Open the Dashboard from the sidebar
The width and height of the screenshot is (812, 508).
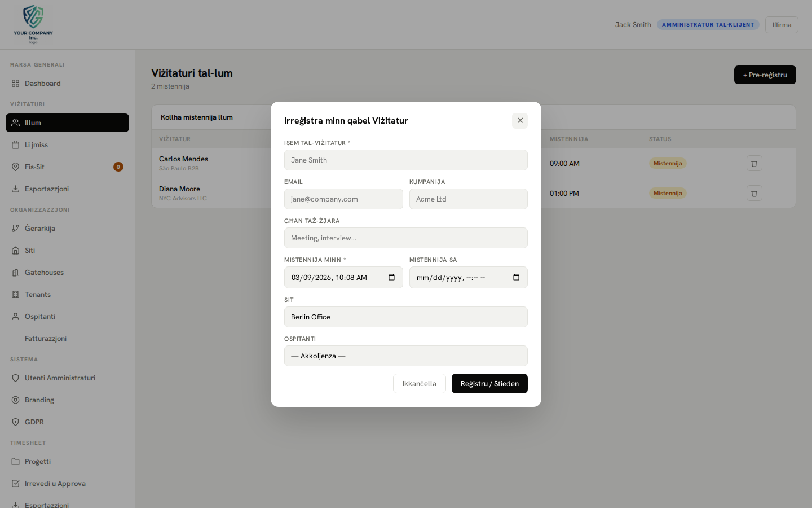(15, 83)
